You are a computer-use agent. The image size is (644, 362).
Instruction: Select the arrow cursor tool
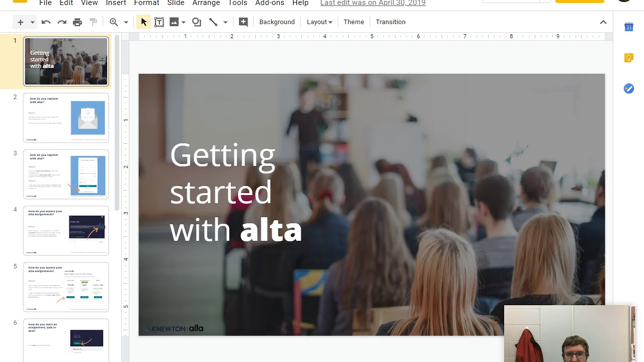tap(143, 22)
